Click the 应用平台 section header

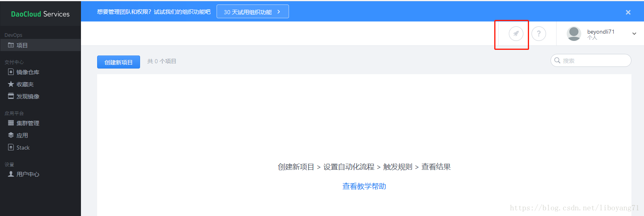pyautogui.click(x=14, y=113)
